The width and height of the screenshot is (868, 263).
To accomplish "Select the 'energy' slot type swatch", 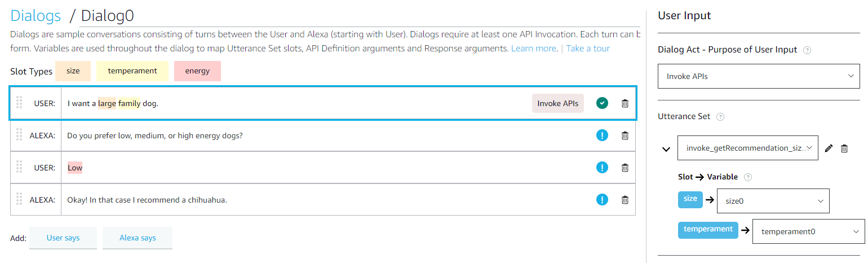I will click(x=197, y=71).
